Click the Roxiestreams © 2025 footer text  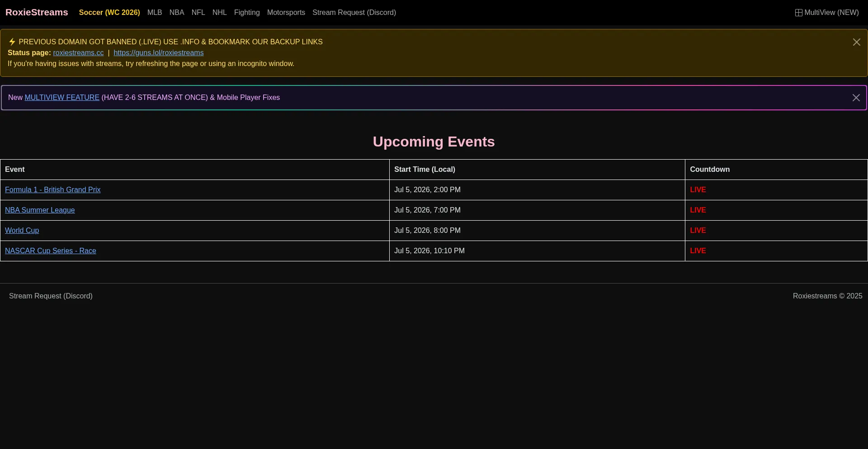click(827, 296)
